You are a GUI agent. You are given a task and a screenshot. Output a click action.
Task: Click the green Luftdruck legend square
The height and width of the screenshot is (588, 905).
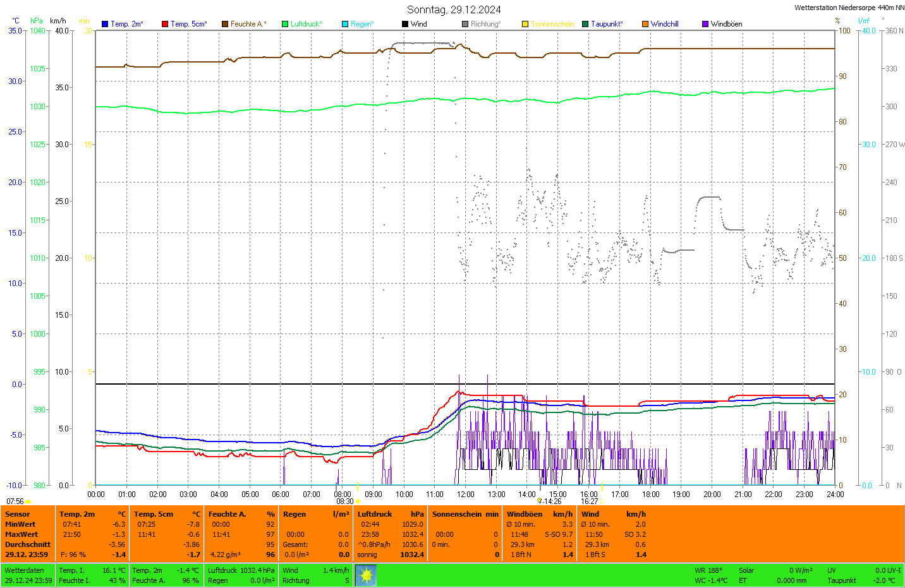tap(285, 24)
